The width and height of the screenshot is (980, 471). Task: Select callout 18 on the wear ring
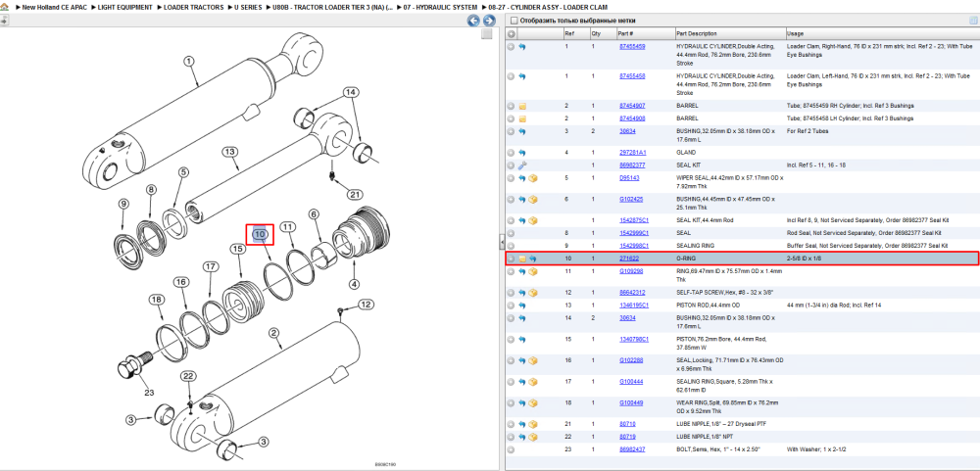pos(156,300)
